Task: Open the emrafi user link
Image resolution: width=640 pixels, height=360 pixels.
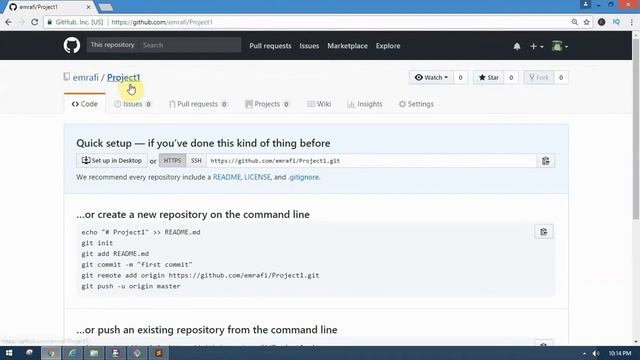Action: coord(86,77)
